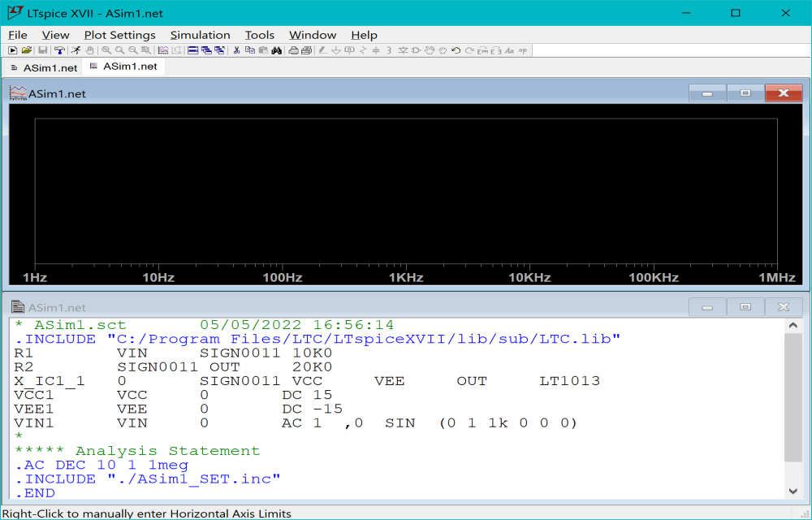Viewport: 812px width, 520px height.
Task: Close the ASim1.net plot window
Action: (784, 93)
